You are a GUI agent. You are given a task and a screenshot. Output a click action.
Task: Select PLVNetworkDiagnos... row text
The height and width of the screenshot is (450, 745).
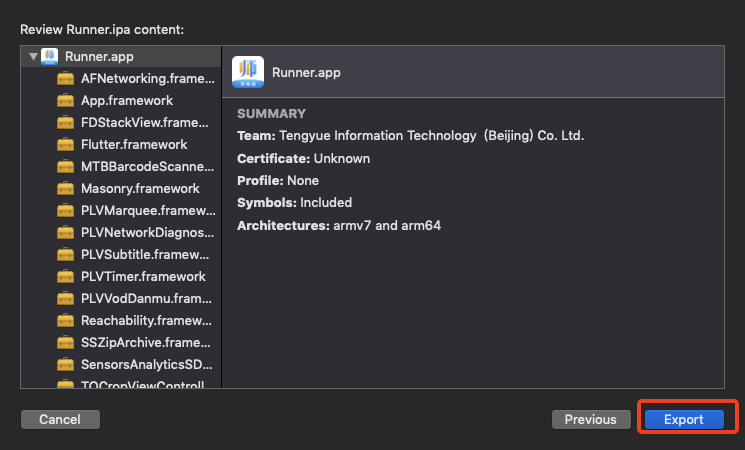pos(147,232)
